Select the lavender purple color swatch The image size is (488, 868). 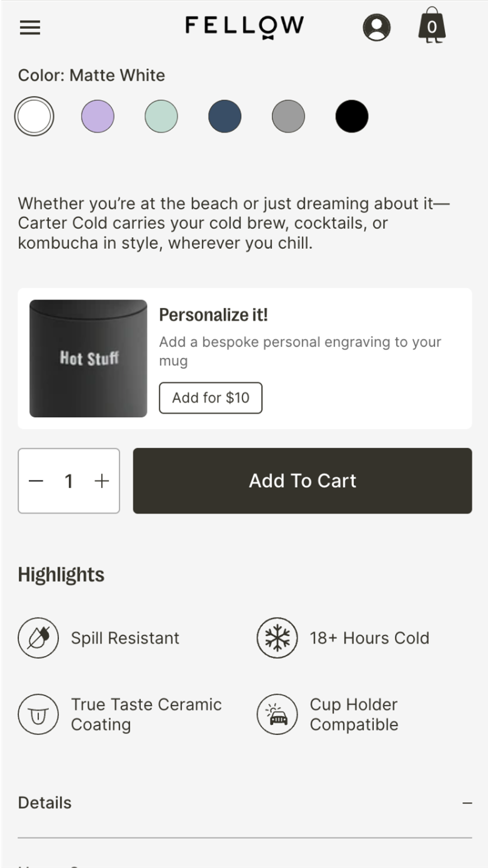[98, 116]
